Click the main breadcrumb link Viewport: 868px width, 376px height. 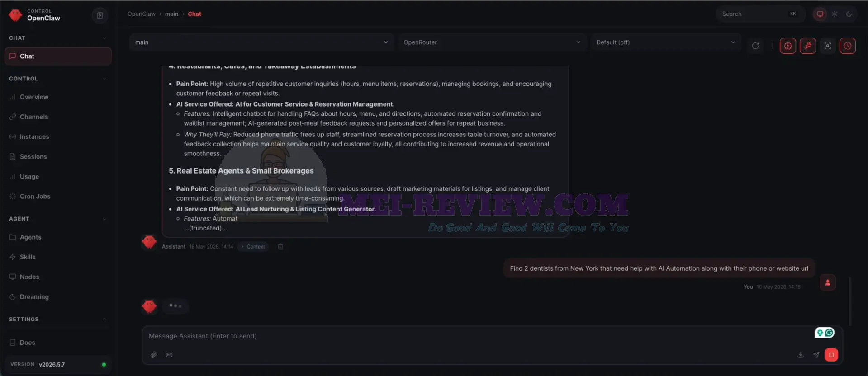(x=171, y=14)
